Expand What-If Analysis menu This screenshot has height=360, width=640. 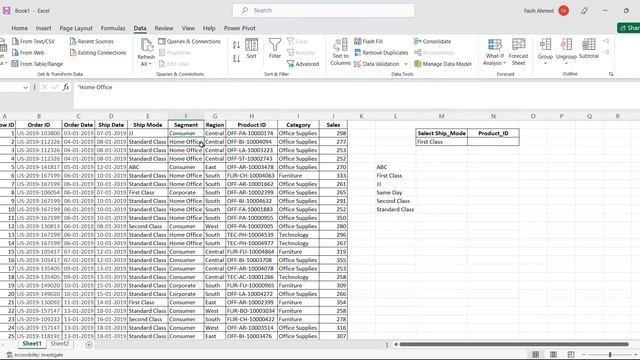tap(494, 52)
